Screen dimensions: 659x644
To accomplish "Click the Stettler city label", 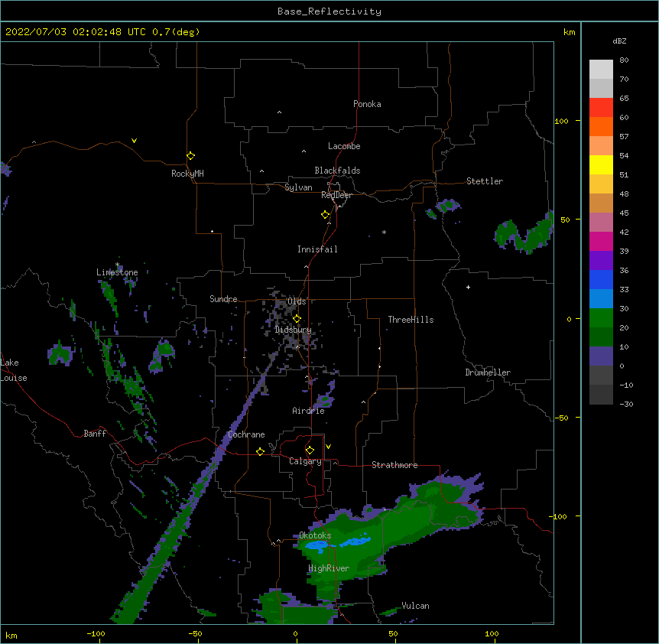I will tap(485, 181).
